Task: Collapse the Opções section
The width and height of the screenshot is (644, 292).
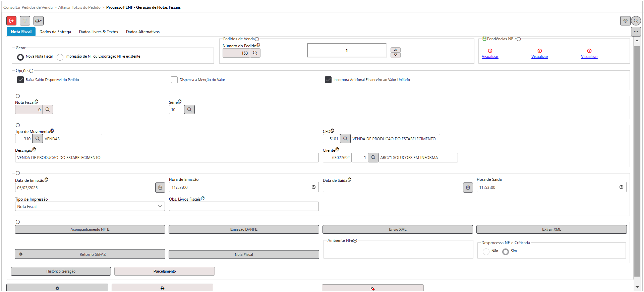Action: [x=31, y=71]
